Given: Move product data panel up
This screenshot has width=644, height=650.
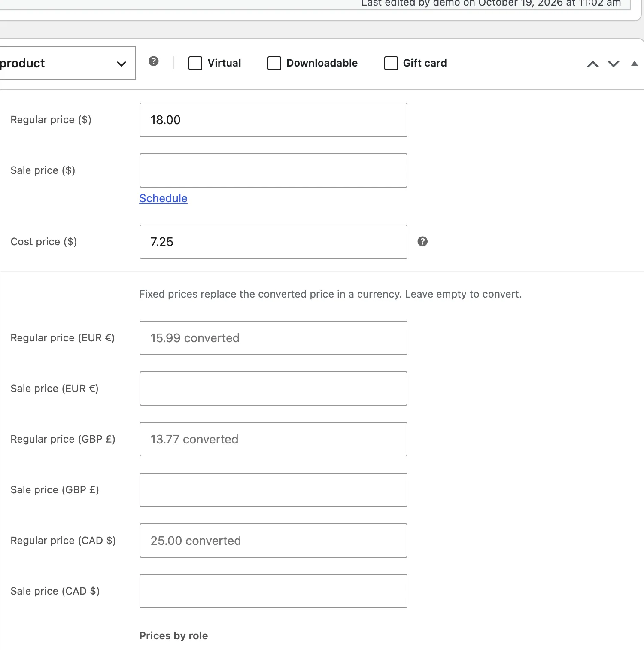Looking at the screenshot, I should tap(593, 64).
